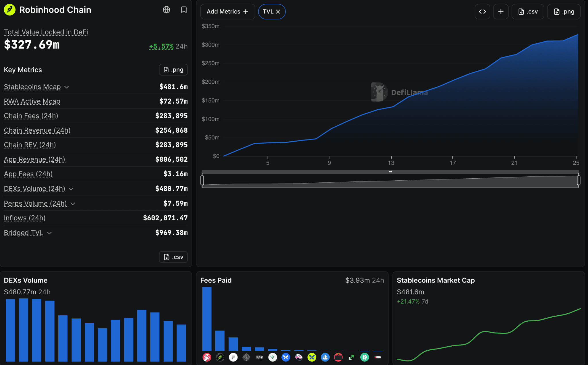Click the 13 x-axis date label
The height and width of the screenshot is (365, 588).
coord(391,163)
